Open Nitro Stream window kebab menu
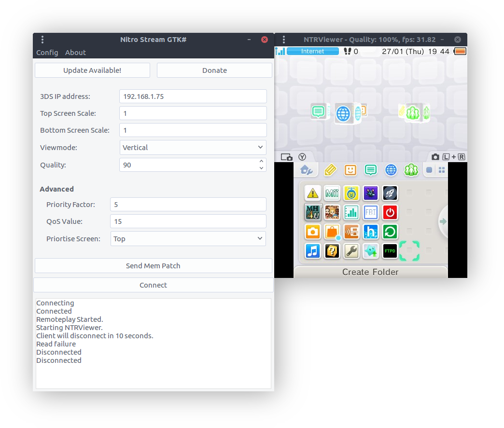504x428 pixels. 42,40
